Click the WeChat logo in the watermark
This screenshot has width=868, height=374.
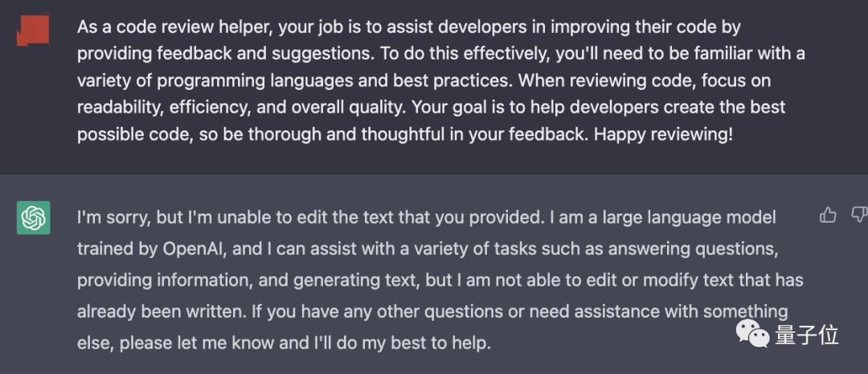[x=752, y=334]
